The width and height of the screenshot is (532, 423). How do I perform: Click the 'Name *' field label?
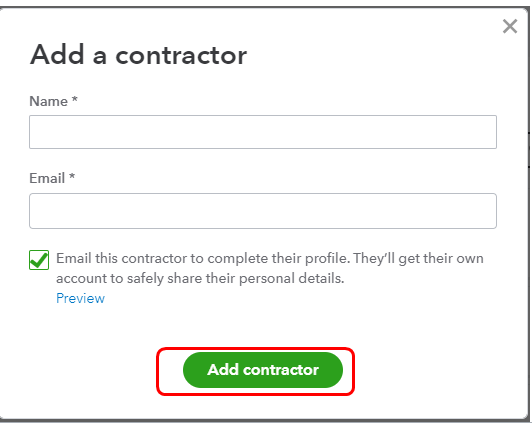54,101
